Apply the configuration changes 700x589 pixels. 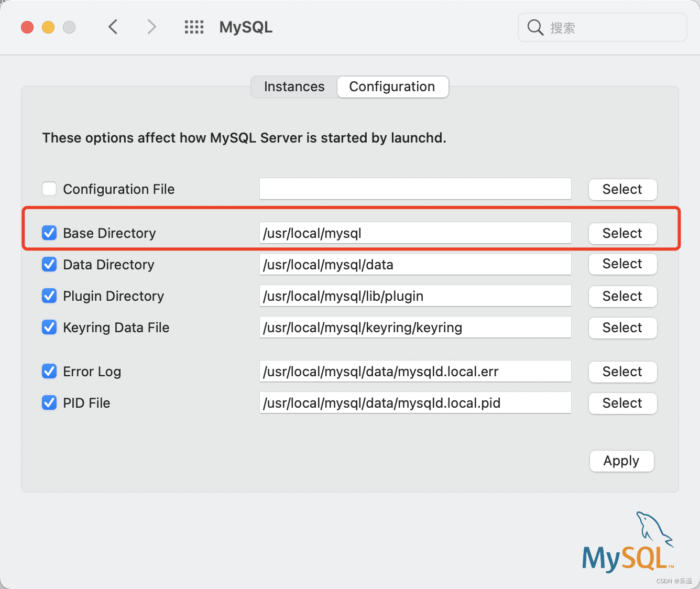pyautogui.click(x=621, y=461)
